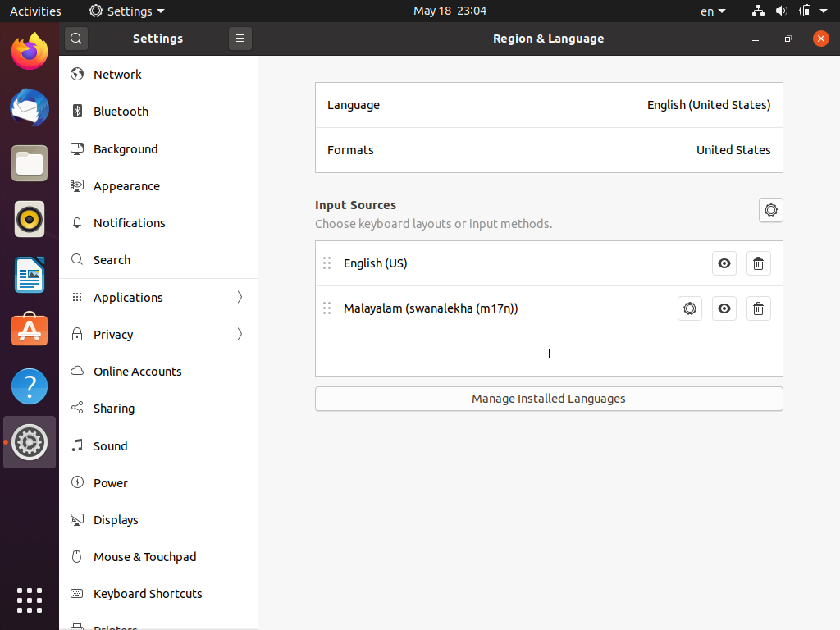Click Manage Installed Languages button

tap(549, 399)
